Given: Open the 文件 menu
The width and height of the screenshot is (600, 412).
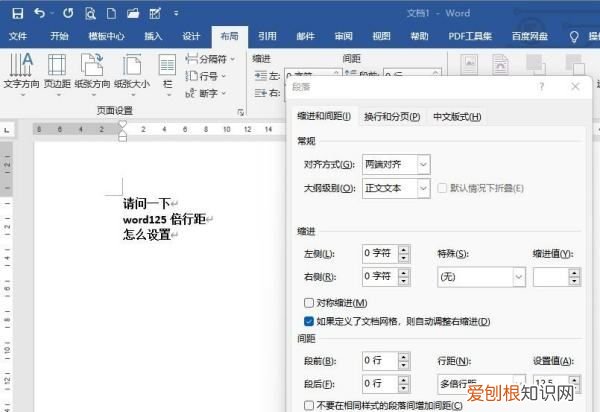Looking at the screenshot, I should point(18,36).
